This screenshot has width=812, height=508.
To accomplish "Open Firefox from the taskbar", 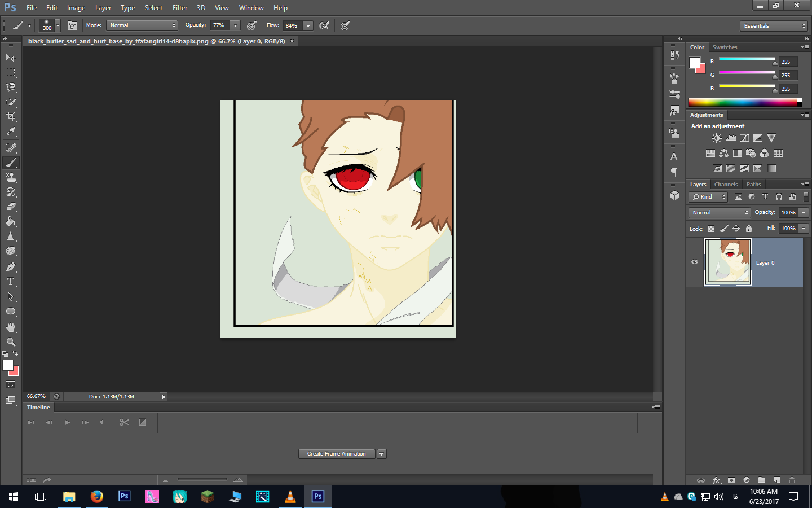I will pos(97,496).
